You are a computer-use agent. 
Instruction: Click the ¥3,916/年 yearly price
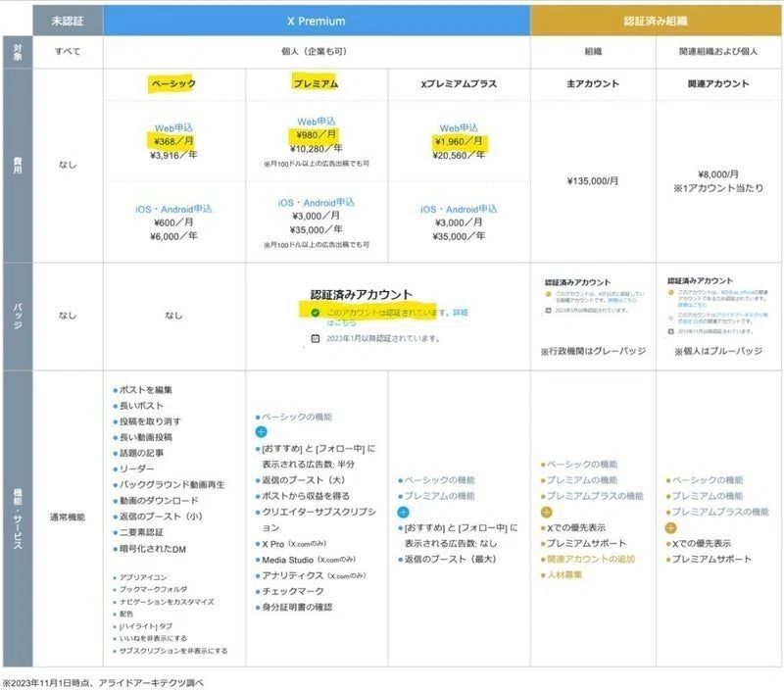173,155
